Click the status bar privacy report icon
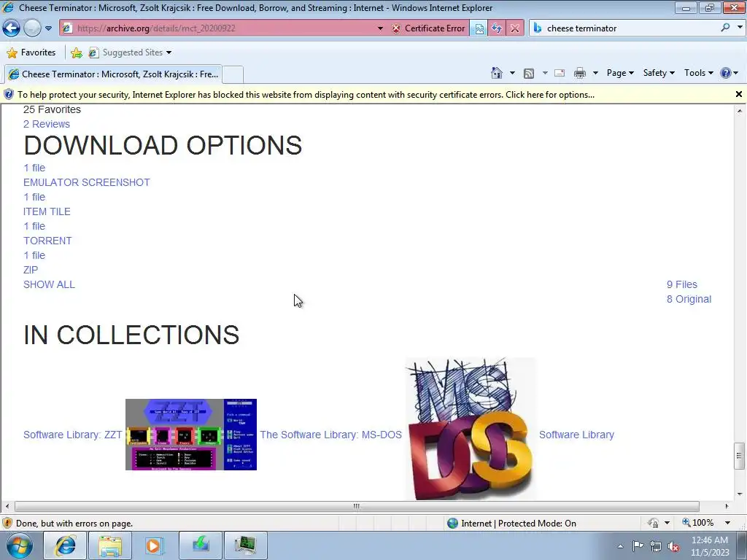The height and width of the screenshot is (560, 747). pyautogui.click(x=653, y=524)
